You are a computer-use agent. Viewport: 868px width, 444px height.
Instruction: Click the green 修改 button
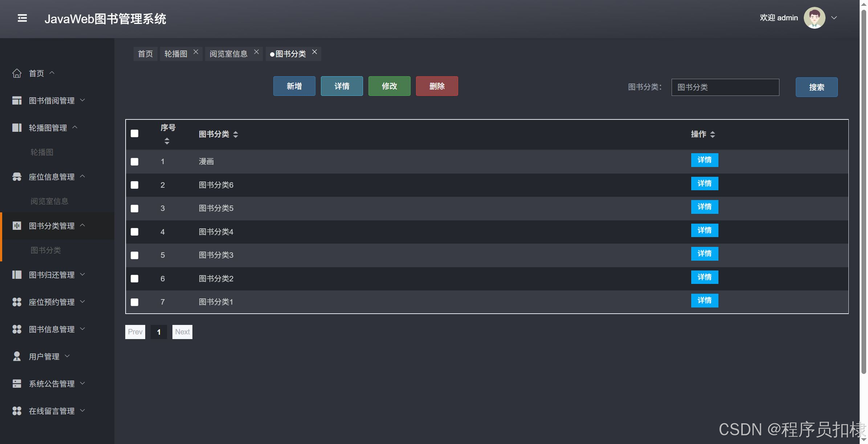[x=389, y=86]
